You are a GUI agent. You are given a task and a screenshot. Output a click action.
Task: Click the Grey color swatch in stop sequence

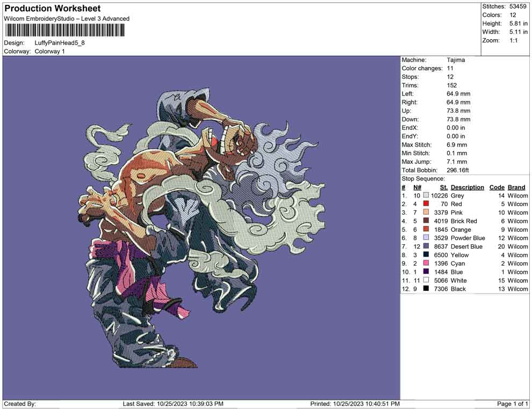tap(426, 195)
